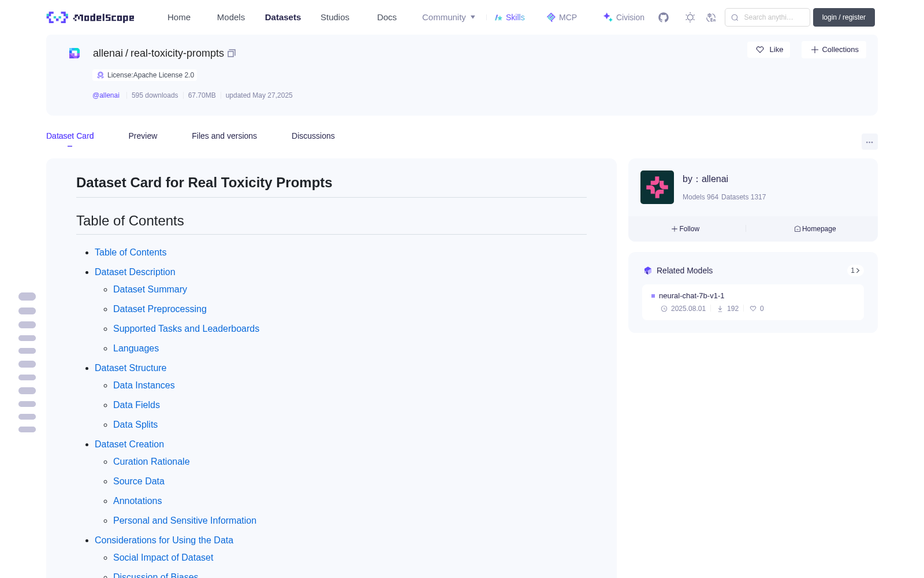This screenshot has height=578, width=924.
Task: Open the three-dot more options menu
Action: pyautogui.click(x=869, y=142)
